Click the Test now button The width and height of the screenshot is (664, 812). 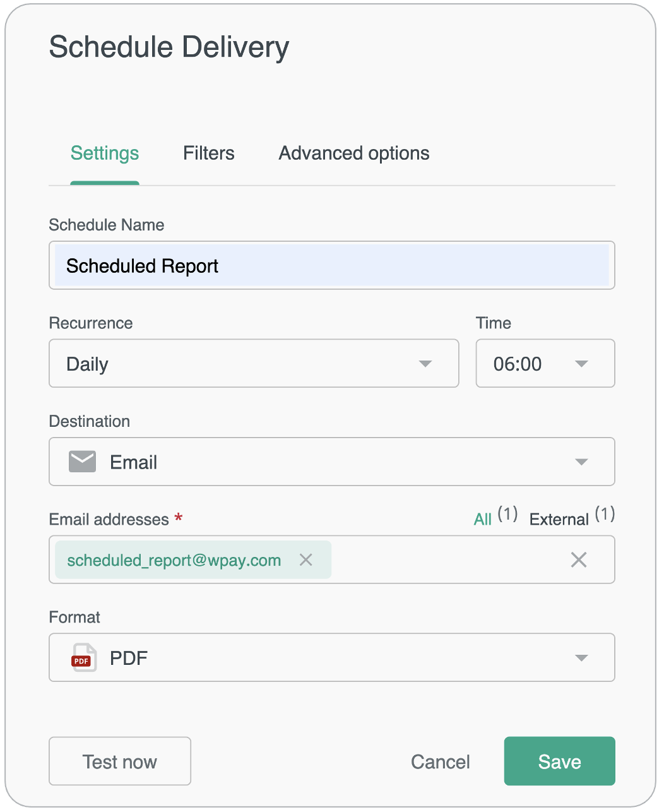[119, 761]
